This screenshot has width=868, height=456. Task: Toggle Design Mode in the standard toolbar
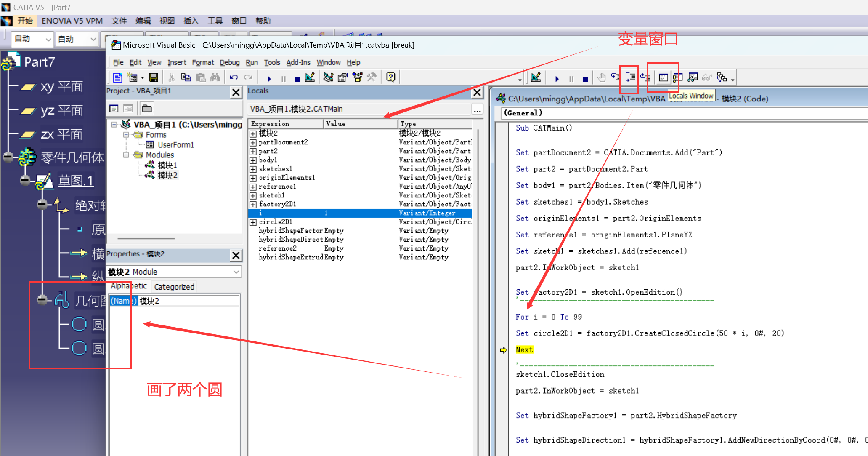[x=310, y=77]
